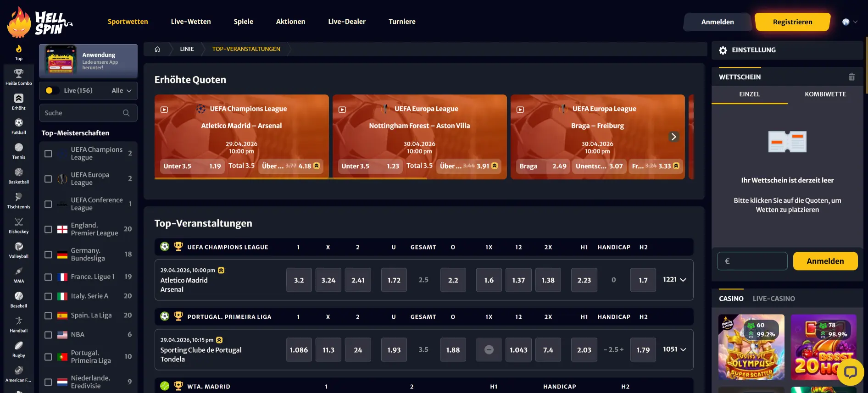Check UEFA Champions League checkbox

[x=48, y=154]
